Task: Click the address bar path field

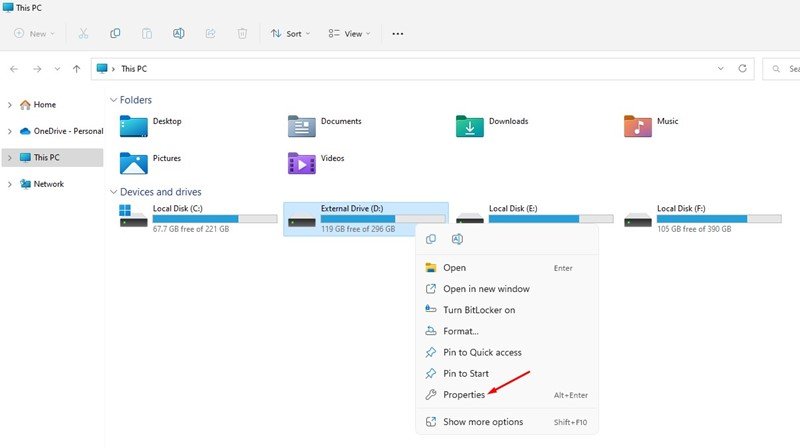Action: 400,69
